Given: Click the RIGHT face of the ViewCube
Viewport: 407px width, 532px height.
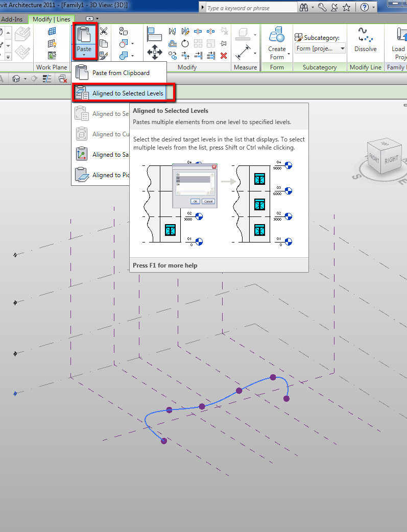Looking at the screenshot, I should (x=391, y=159).
